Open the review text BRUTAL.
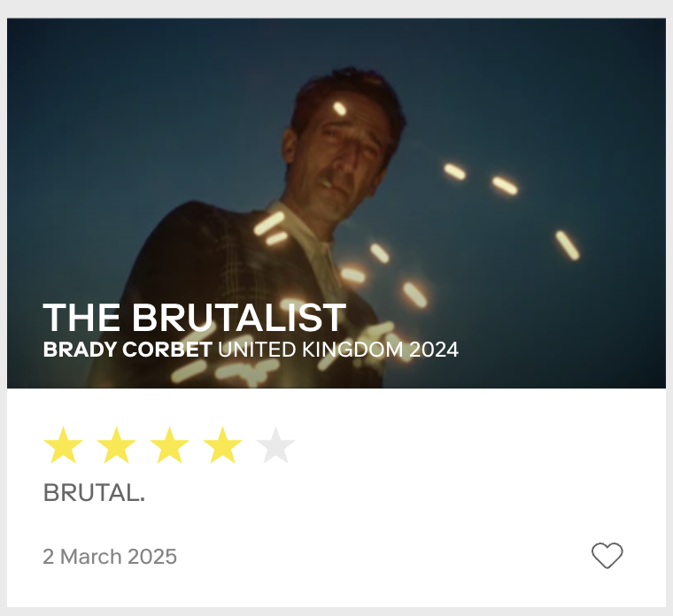673x616 pixels. (x=94, y=492)
